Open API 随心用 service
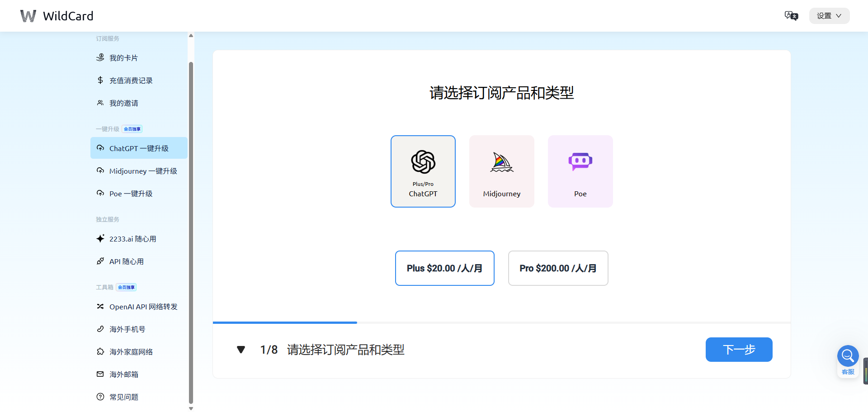 point(139,261)
